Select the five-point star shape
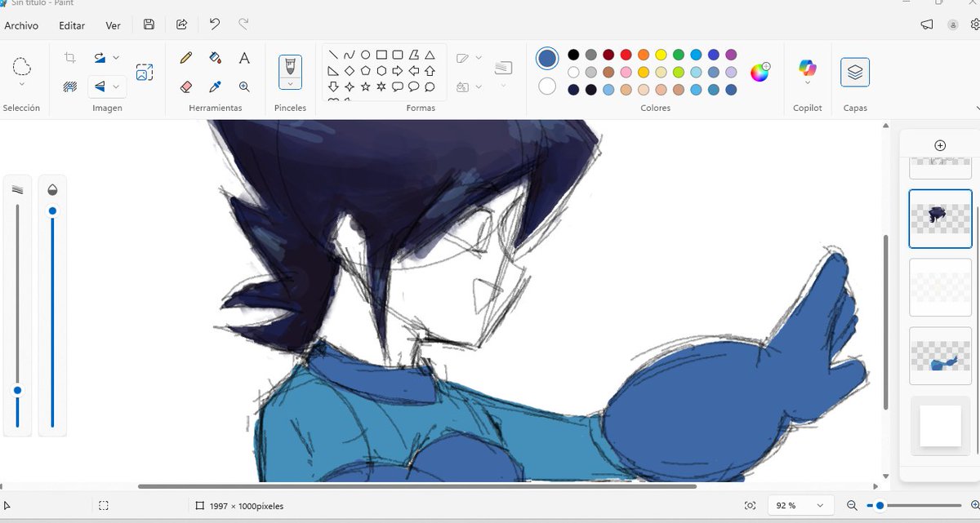 pyautogui.click(x=365, y=86)
